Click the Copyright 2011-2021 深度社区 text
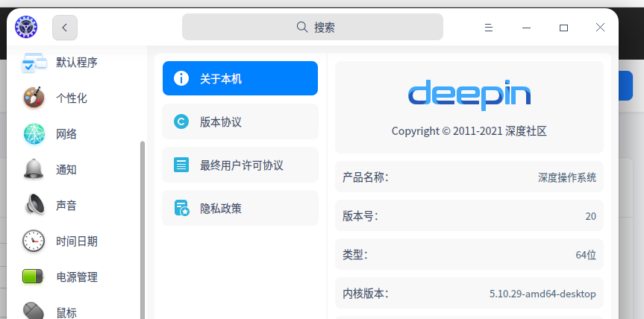Screen dimensions: 644x319 (469, 131)
